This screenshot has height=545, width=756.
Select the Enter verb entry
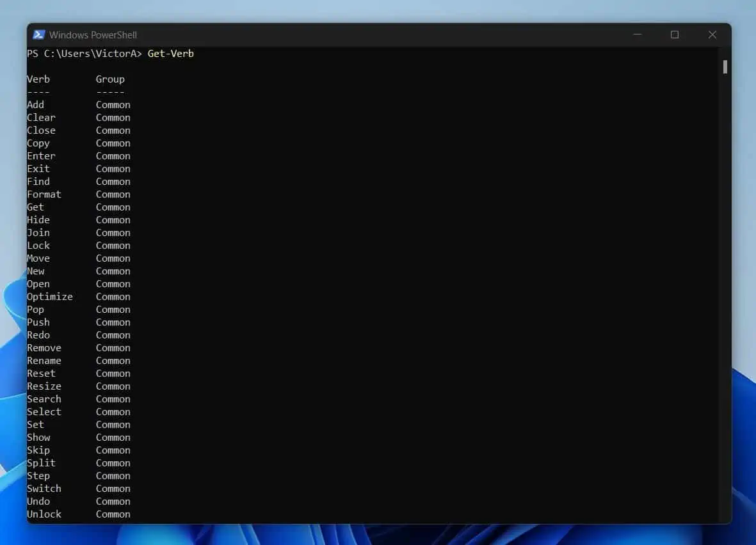(x=42, y=155)
